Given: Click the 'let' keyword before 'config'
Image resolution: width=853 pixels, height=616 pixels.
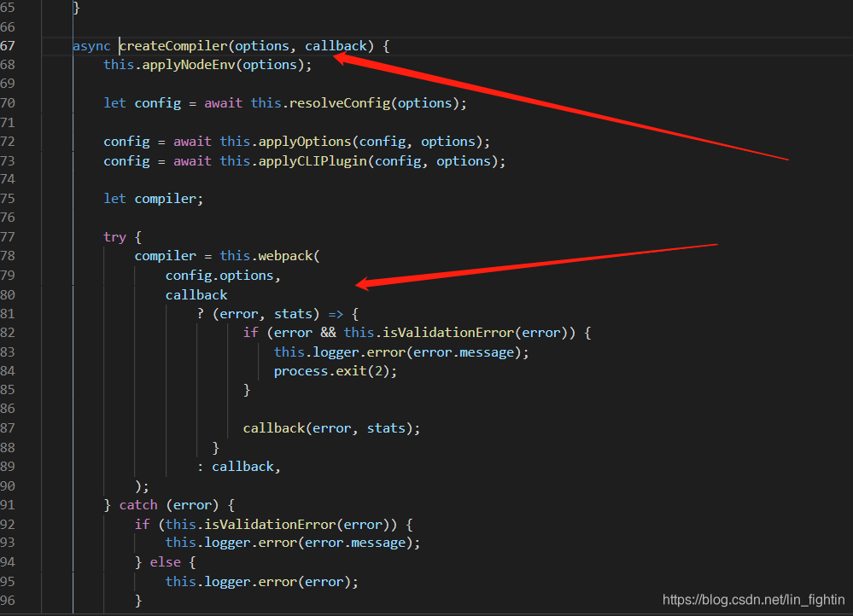Looking at the screenshot, I should point(114,103).
